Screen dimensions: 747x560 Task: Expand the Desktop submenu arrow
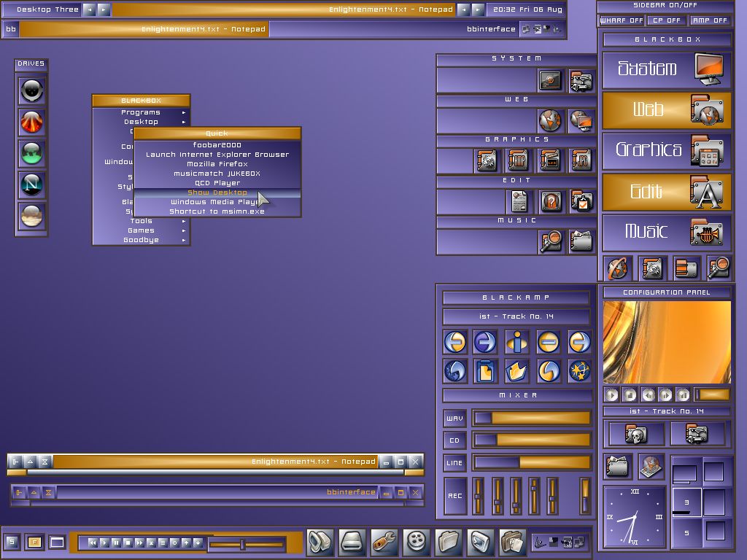pyautogui.click(x=183, y=122)
